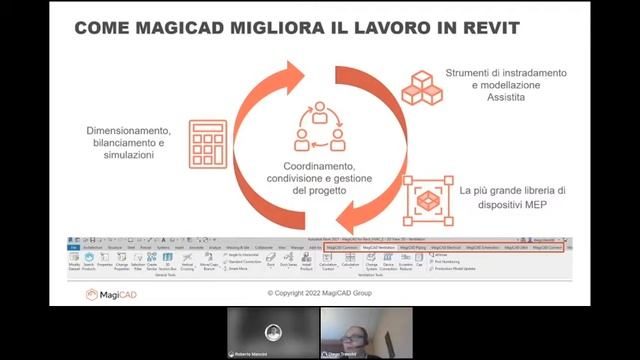Click the MEP device library icon
Viewport: 640px width, 360px height.
click(x=428, y=201)
